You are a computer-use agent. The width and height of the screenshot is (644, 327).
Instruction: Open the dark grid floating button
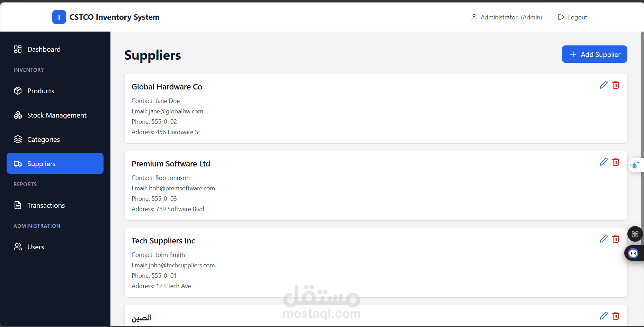coord(635,234)
